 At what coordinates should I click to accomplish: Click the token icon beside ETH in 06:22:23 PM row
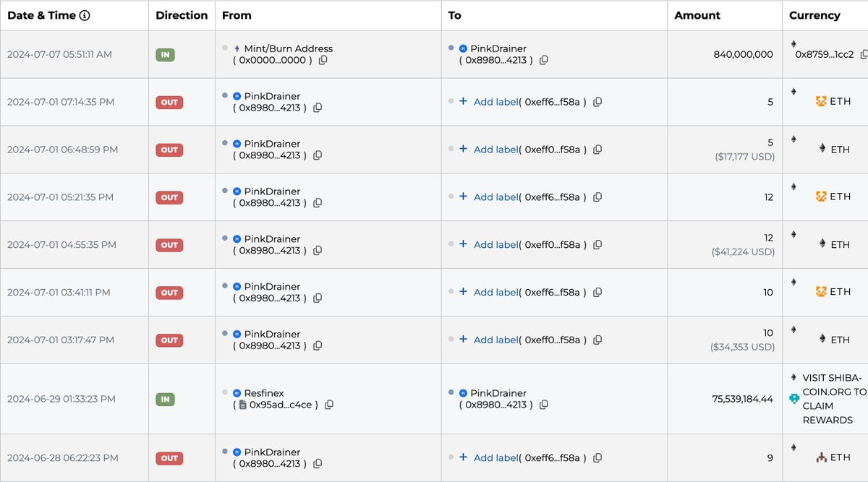[x=821, y=457]
